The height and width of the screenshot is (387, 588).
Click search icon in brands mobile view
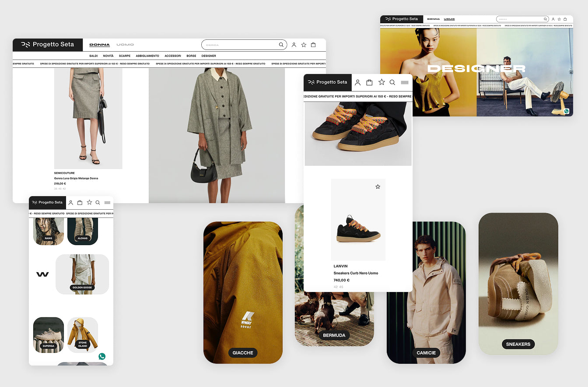98,203
